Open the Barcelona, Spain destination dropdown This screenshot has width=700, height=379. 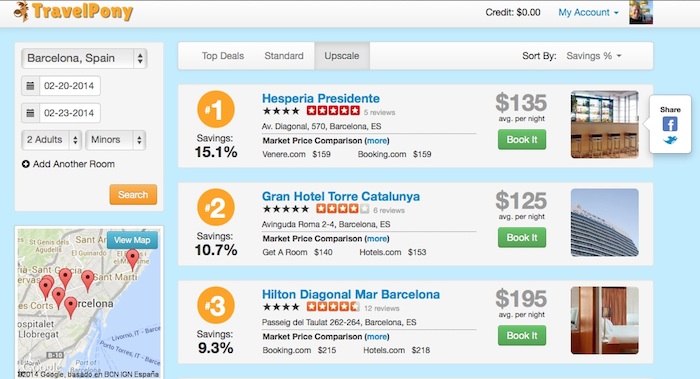(x=84, y=58)
